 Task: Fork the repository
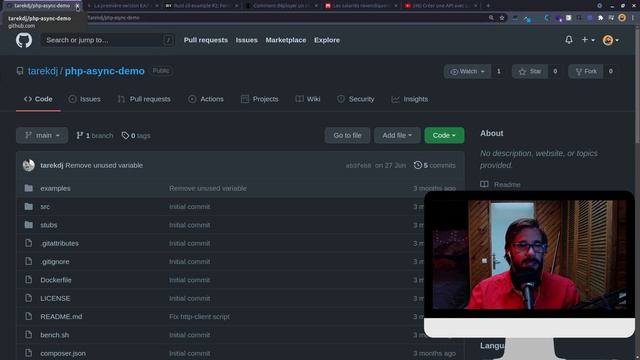[586, 71]
